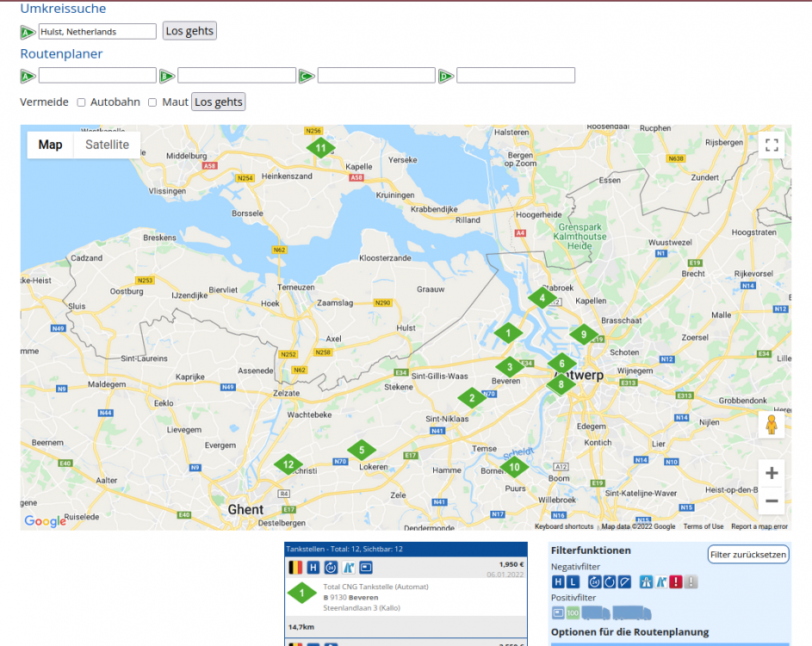Viewport: 812px width, 646px height.
Task: Zoom in the map
Action: pos(772,473)
